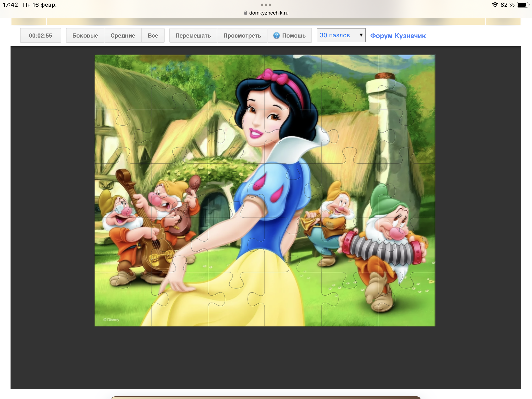Click the dropdown arrow next to 30 пазлов
The height and width of the screenshot is (399, 532).
point(361,35)
